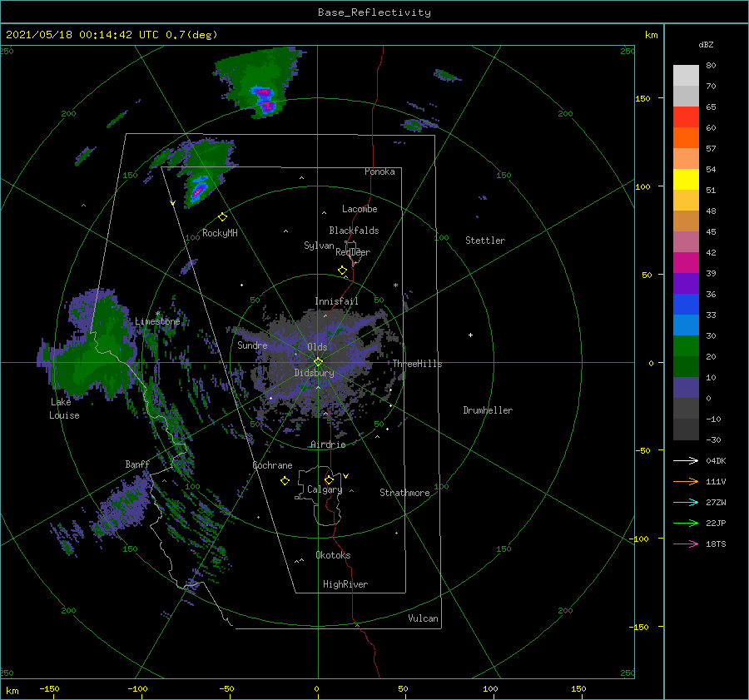Viewport: 749px width, 700px height.
Task: Click the cyan 27ZW arrow in legend
Action: 686,502
